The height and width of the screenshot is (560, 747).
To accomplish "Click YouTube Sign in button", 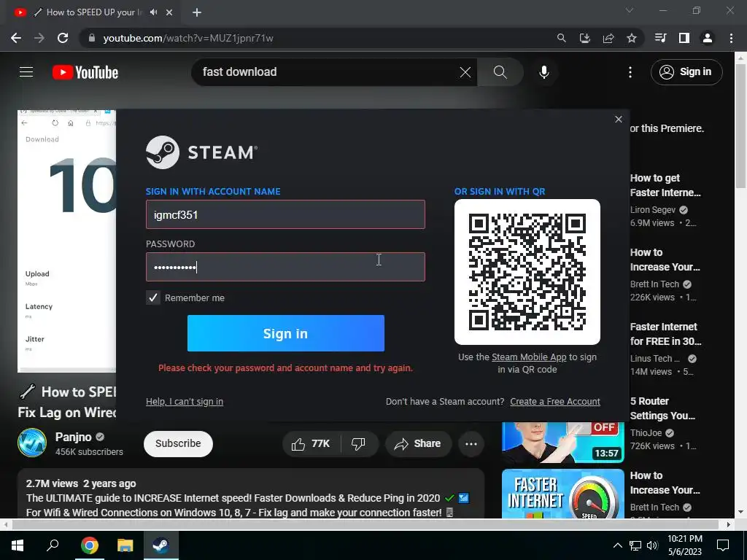I will pyautogui.click(x=686, y=72).
